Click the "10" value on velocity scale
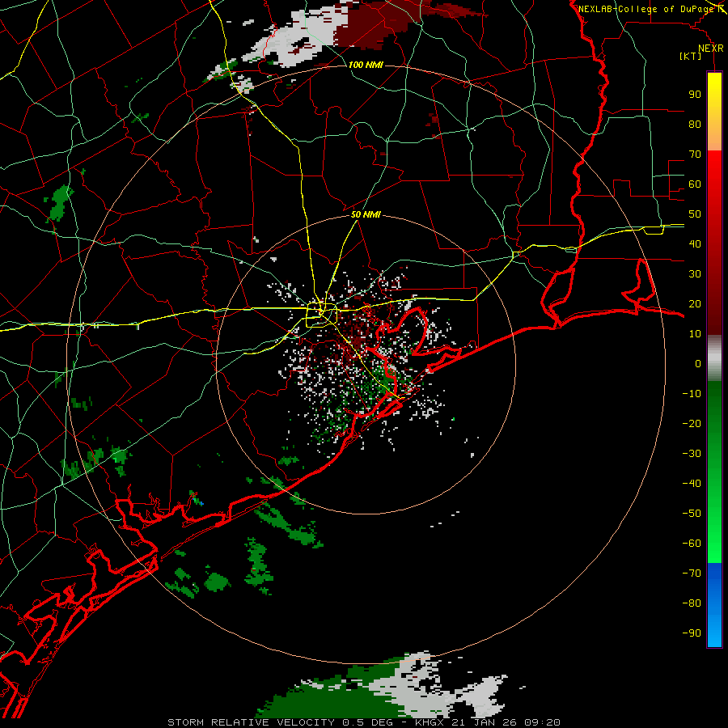Viewport: 728px width, 728px height. pyautogui.click(x=695, y=334)
